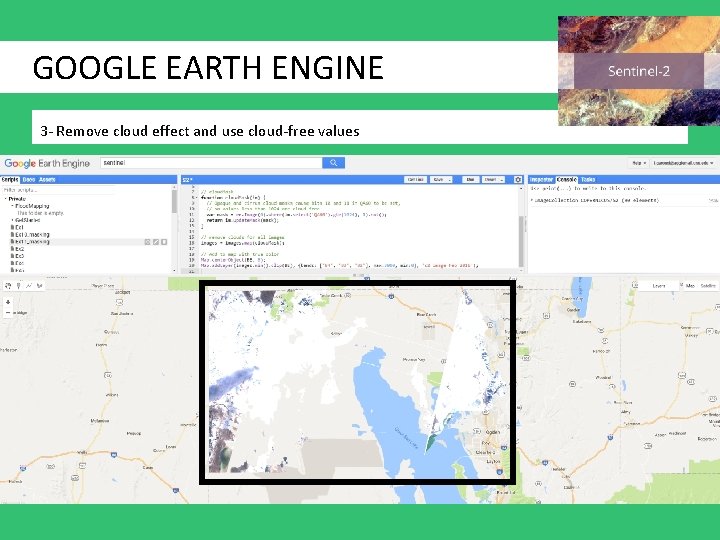Open the user account email dropdown
The height and width of the screenshot is (540, 720).
coord(683,163)
